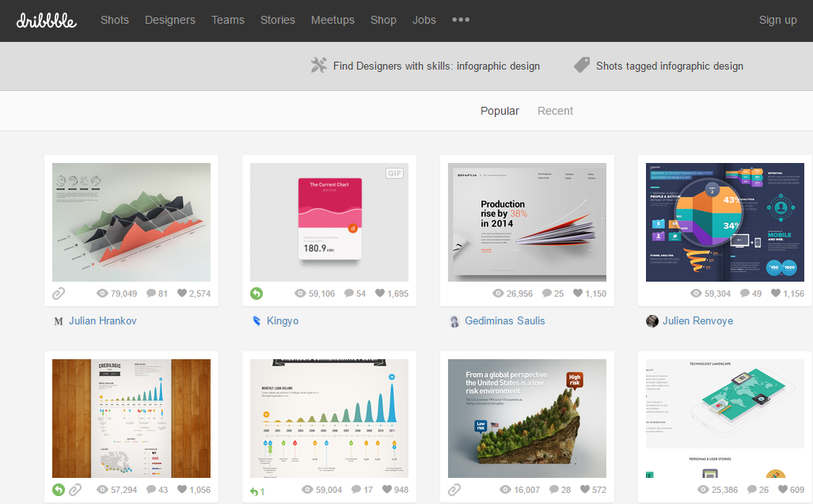Like the shot with 609 hearts
This screenshot has height=504, width=813.
[783, 490]
